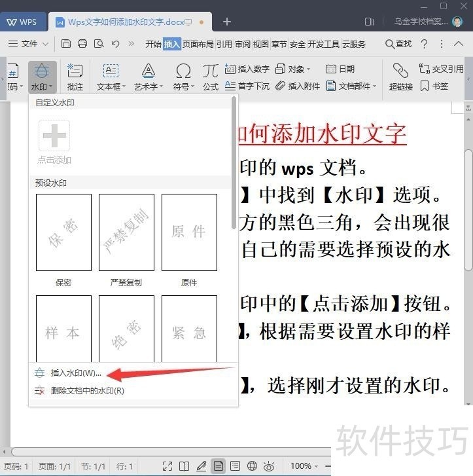Click the WPS home tab
This screenshot has width=473, height=476.
pyautogui.click(x=23, y=22)
